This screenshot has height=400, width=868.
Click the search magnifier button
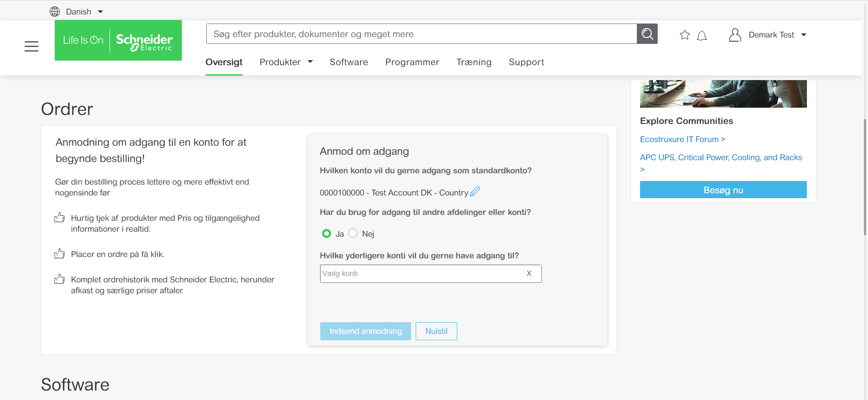point(647,34)
